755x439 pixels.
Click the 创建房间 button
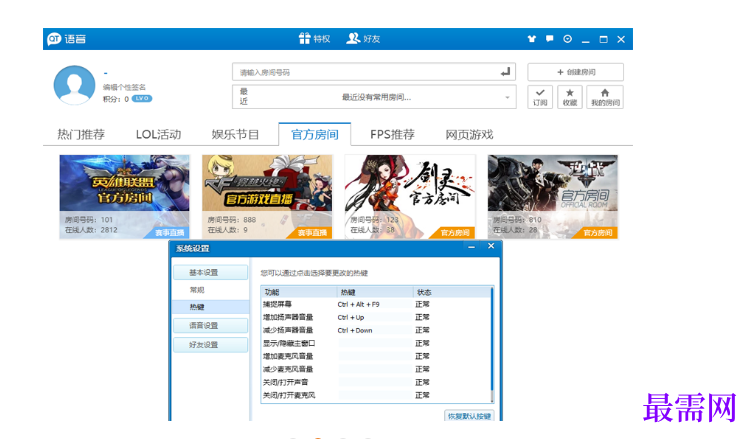tap(575, 72)
